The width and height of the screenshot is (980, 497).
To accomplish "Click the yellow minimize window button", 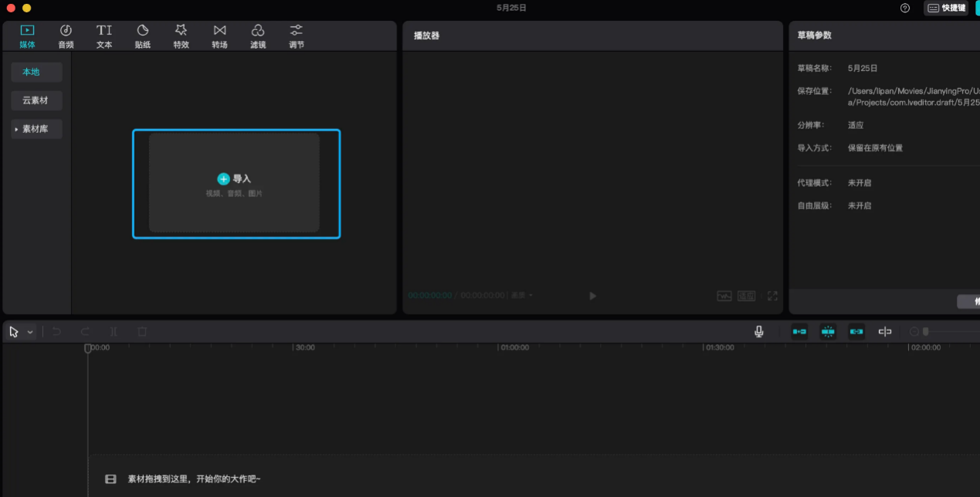I will [26, 8].
